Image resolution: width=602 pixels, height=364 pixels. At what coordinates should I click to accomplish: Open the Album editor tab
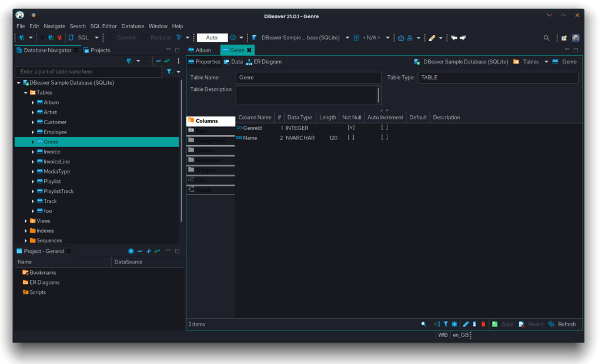pyautogui.click(x=203, y=51)
